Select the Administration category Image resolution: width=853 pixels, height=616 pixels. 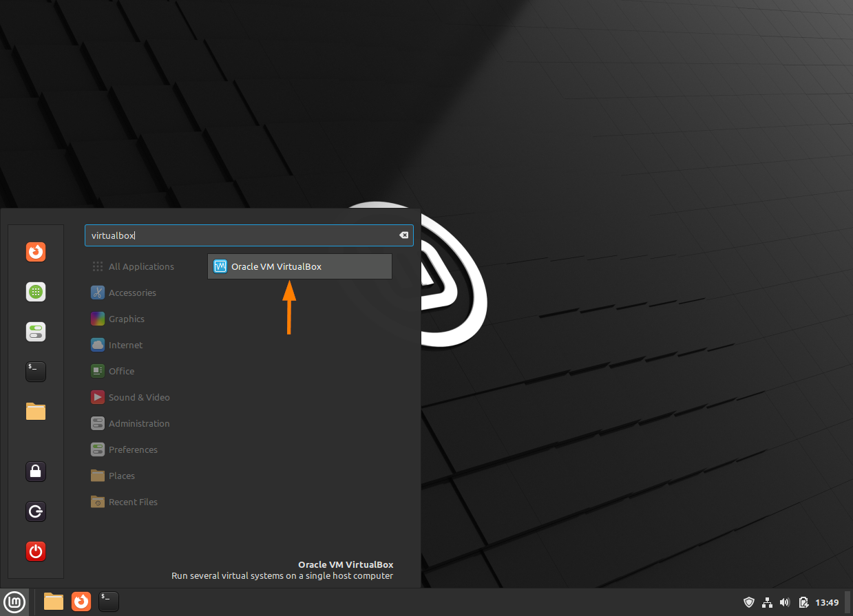130,423
